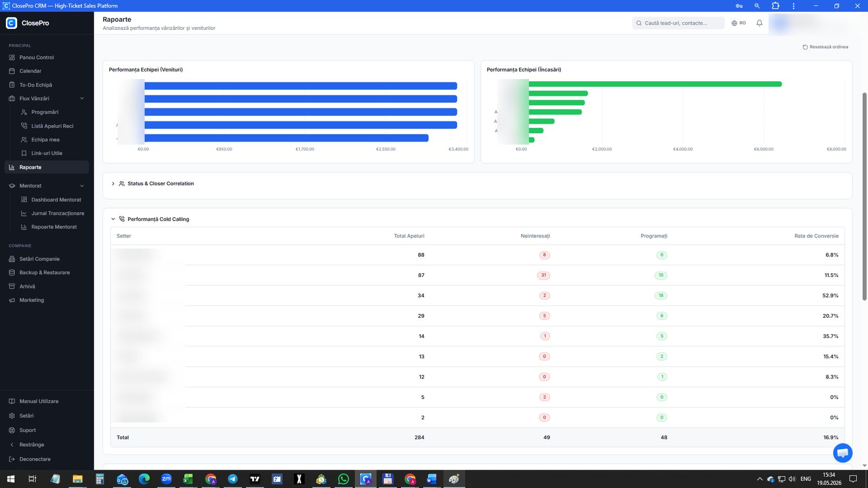Select the Rapoarte sidebar item

(x=47, y=168)
